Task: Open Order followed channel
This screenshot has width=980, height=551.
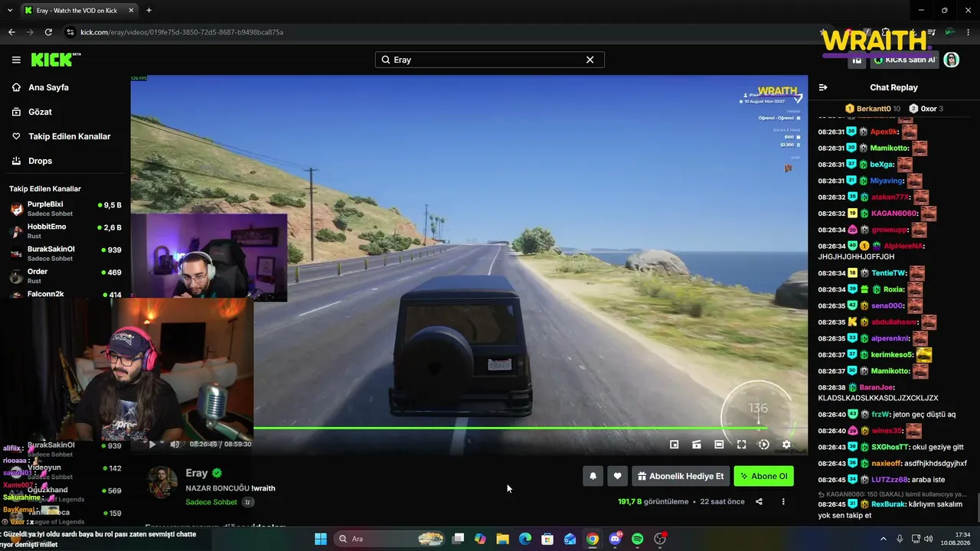Action: (x=65, y=275)
